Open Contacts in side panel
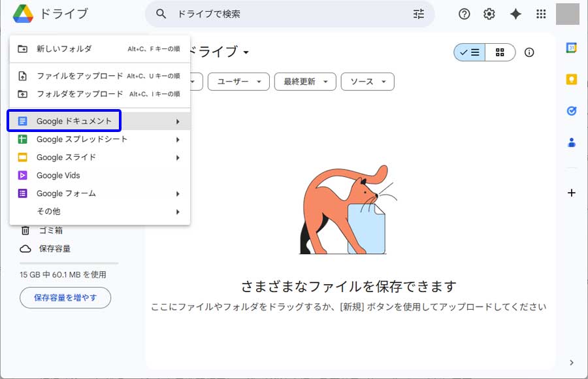588x379 pixels. pos(571,142)
